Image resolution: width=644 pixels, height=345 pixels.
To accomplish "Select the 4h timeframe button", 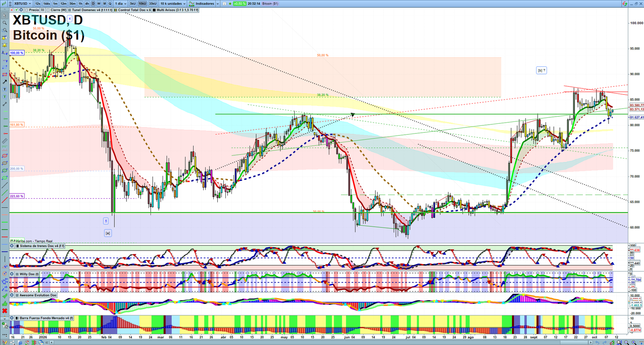I will tap(87, 4).
